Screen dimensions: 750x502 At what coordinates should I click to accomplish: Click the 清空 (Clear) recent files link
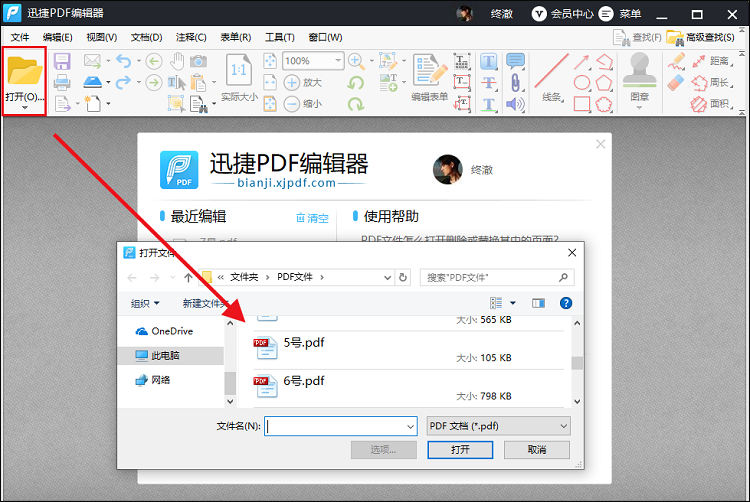[x=312, y=218]
